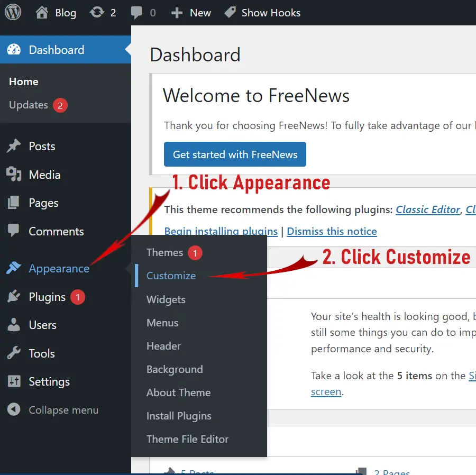The image size is (476, 475).
Task: Open the Pages menu
Action: click(x=43, y=203)
